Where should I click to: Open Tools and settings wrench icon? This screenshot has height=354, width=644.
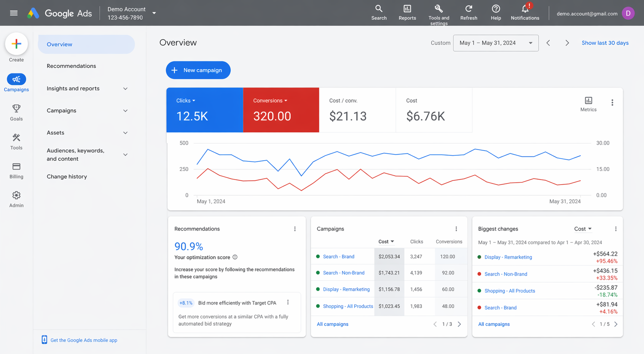coord(438,9)
